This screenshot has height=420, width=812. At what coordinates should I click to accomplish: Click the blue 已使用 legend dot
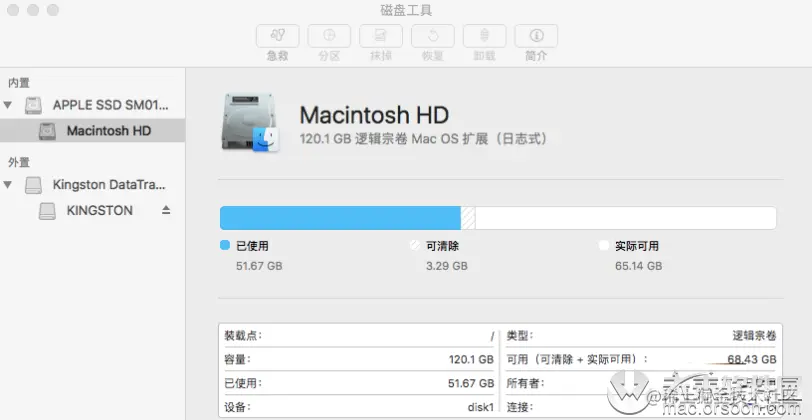tap(225, 245)
